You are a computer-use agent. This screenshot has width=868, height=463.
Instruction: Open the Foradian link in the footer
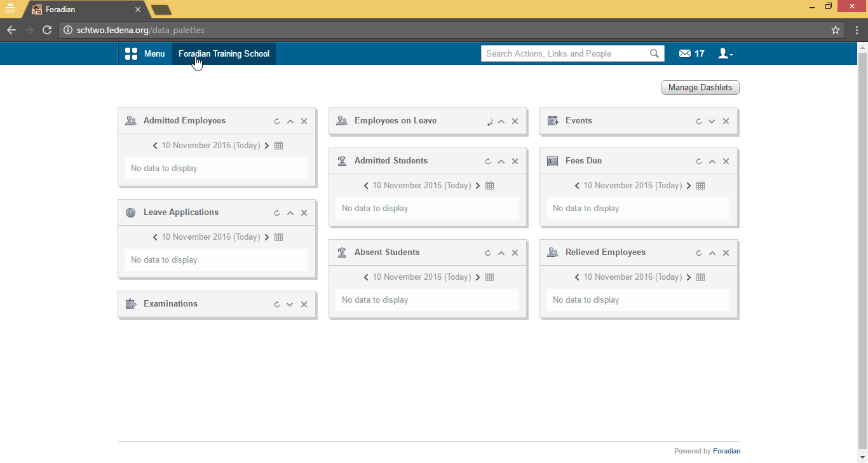[726, 451]
